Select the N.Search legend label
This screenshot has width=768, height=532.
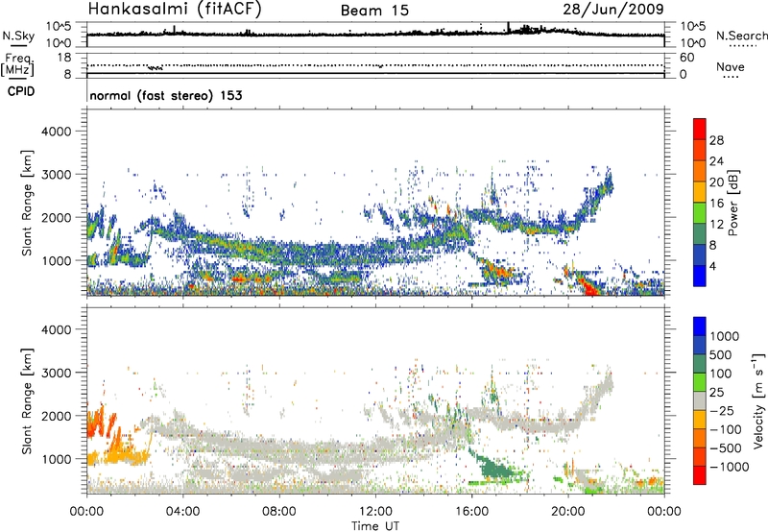click(741, 36)
